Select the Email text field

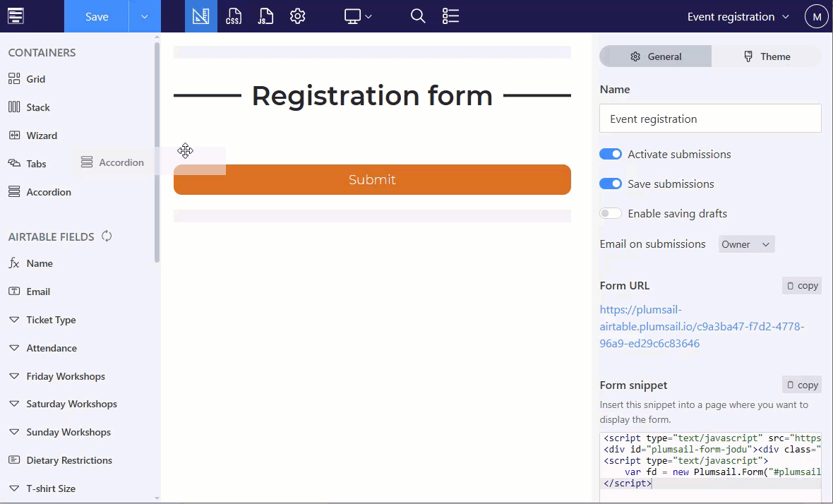tap(29, 292)
